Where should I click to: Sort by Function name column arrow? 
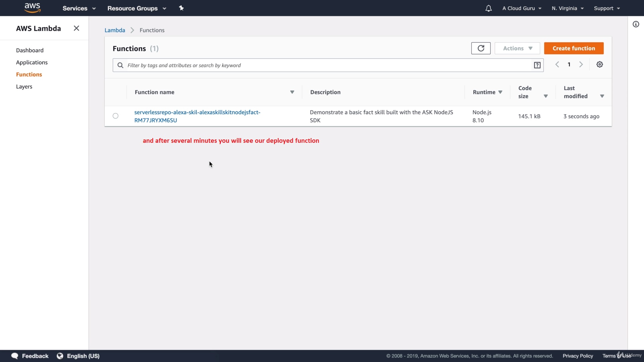tap(292, 92)
